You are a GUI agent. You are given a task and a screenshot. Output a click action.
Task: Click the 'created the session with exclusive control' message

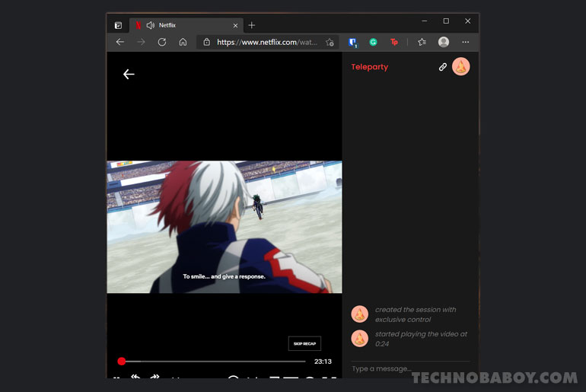tap(416, 314)
